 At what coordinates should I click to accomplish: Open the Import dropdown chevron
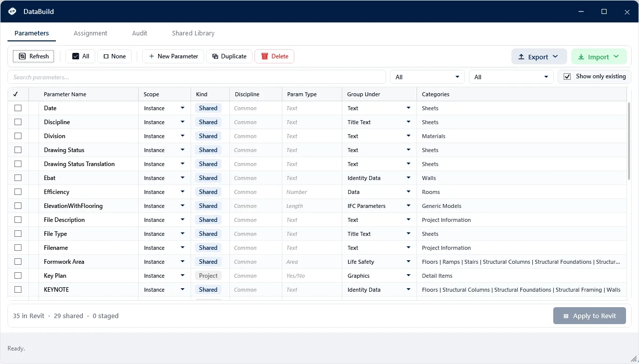(616, 57)
